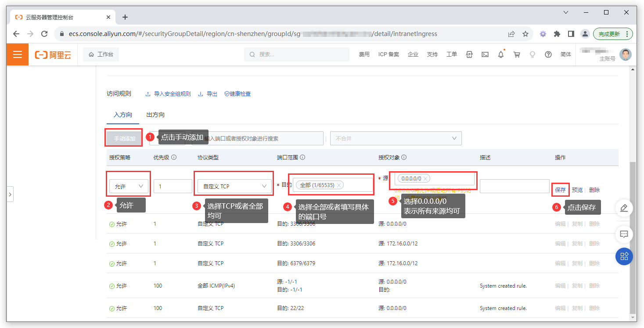
Task: Open the notifications bell
Action: (x=500, y=54)
